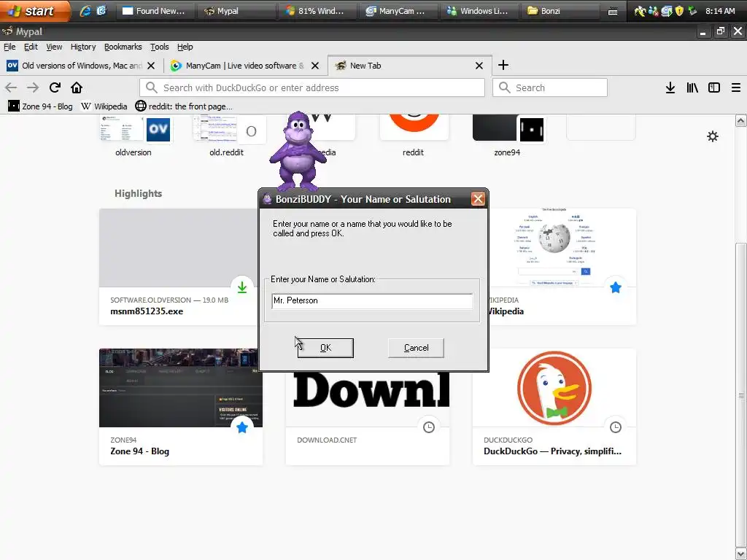Click the DuckDuckGo address bar
747x560 pixels.
[312, 87]
